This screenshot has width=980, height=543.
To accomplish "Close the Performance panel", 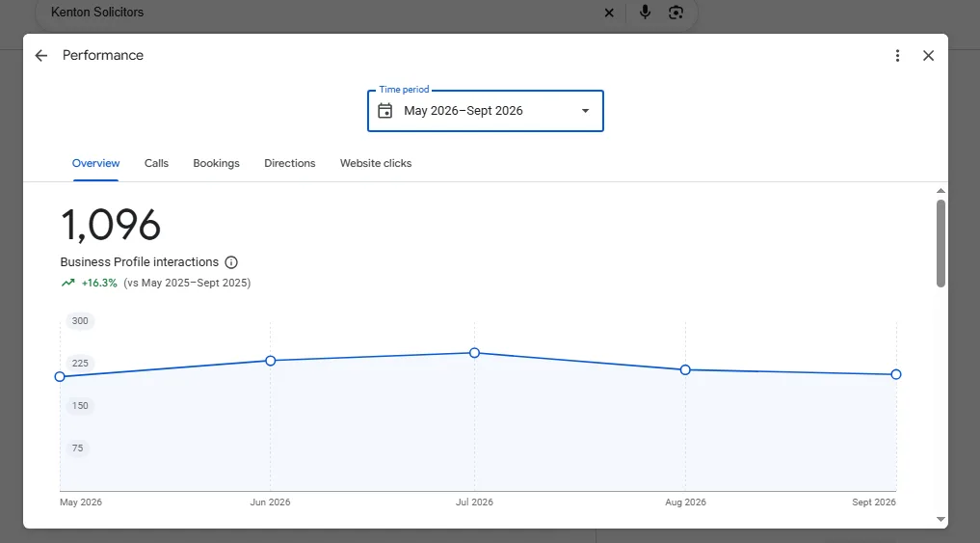I will (x=928, y=56).
